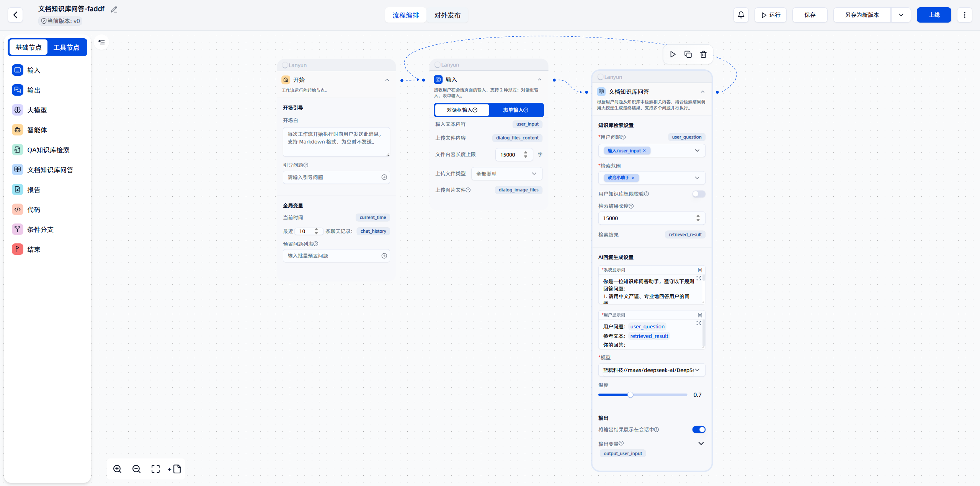
Task: Disable 将输出结果展示在会话中 switch
Action: [x=698, y=429]
